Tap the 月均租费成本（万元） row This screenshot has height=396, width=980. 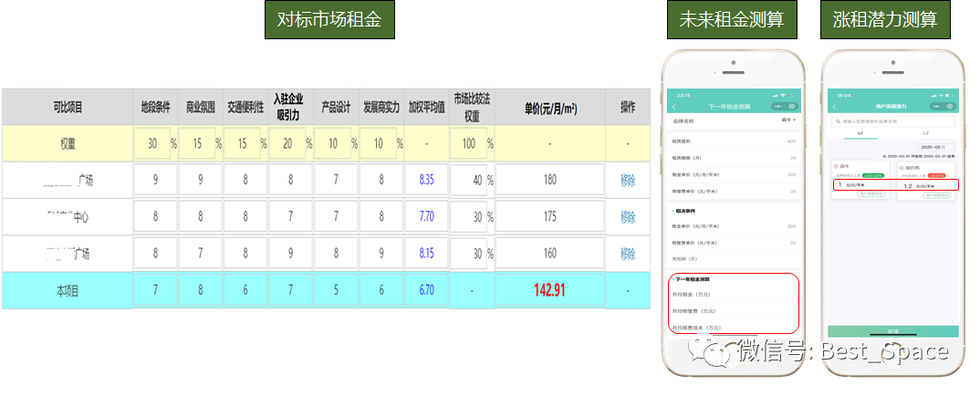coord(734,328)
